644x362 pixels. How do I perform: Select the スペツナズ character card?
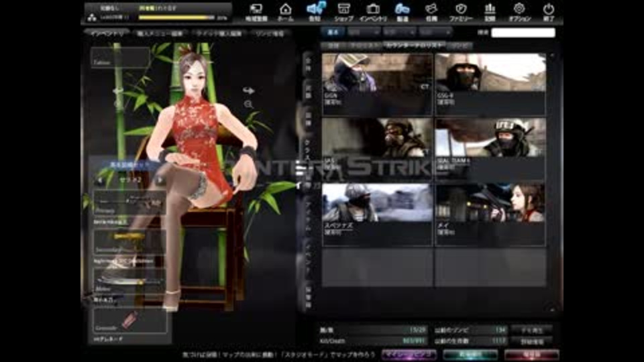377,215
